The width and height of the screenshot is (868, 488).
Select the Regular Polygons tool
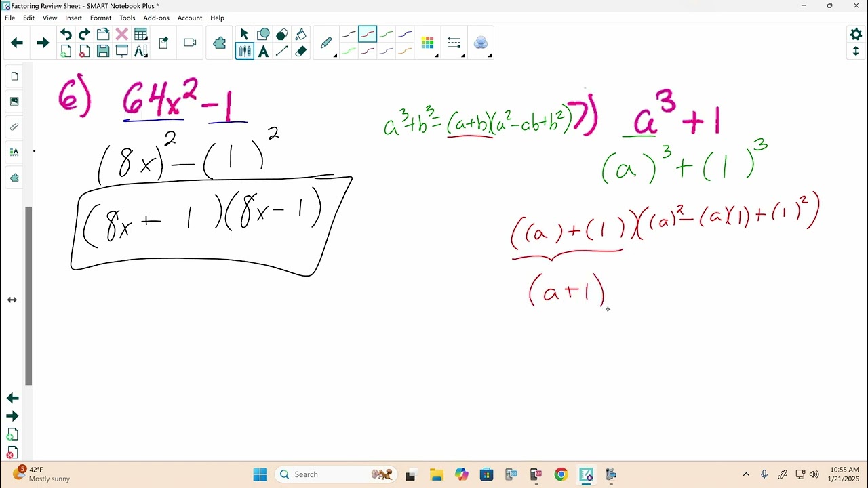(x=282, y=34)
